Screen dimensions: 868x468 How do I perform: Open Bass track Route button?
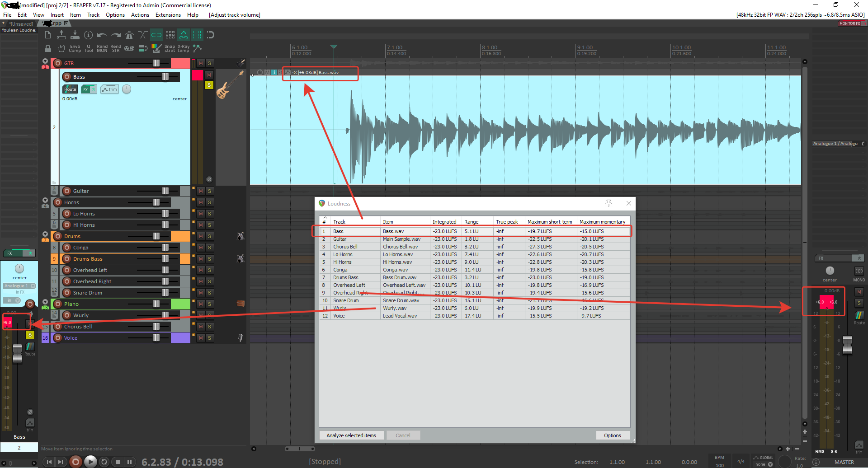pyautogui.click(x=70, y=89)
